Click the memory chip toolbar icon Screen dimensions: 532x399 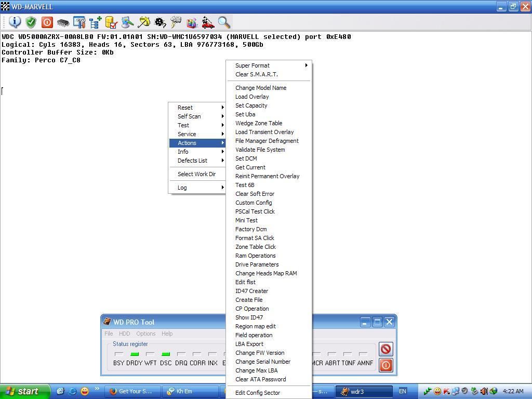click(63, 23)
